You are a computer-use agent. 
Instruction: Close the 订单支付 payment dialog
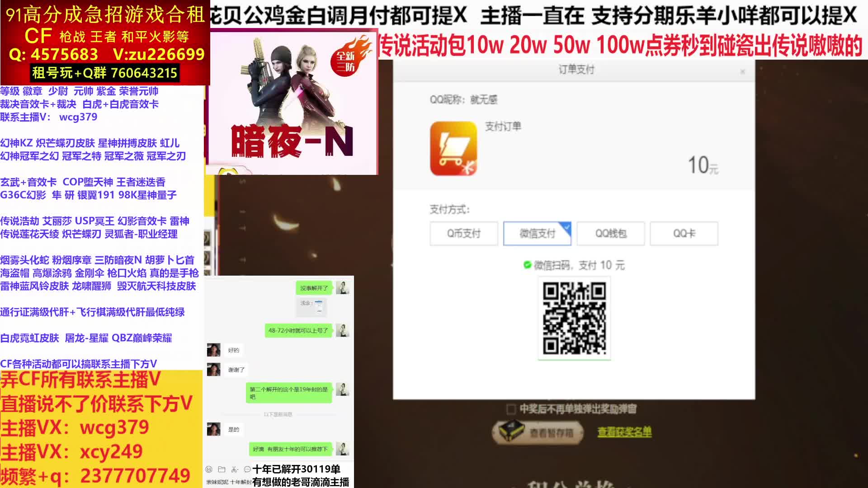click(x=742, y=71)
